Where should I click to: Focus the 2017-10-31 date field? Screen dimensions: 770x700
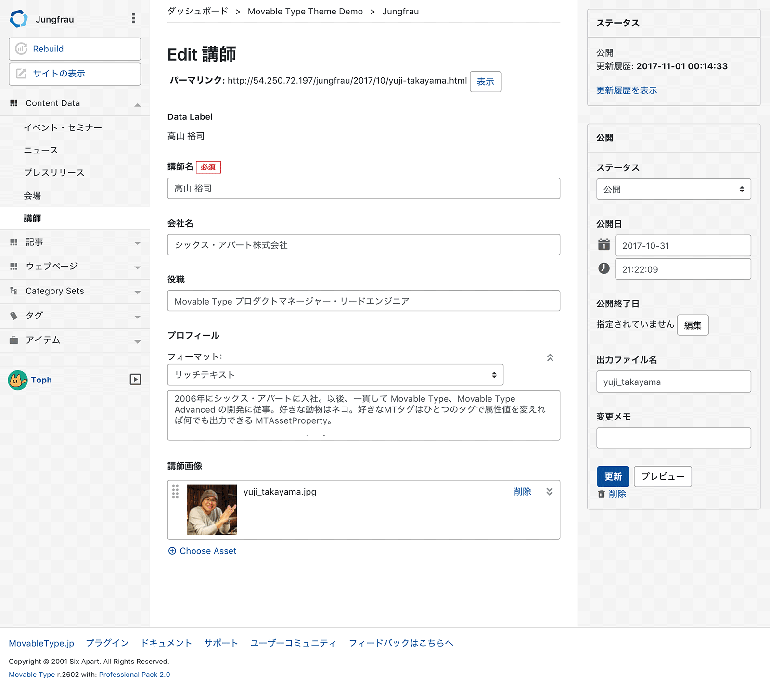[x=683, y=245]
